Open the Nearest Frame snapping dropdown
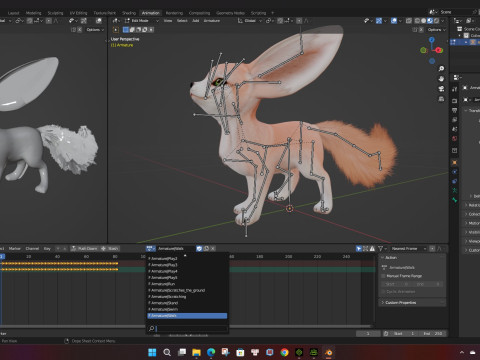The width and height of the screenshot is (480, 360). click(x=408, y=248)
